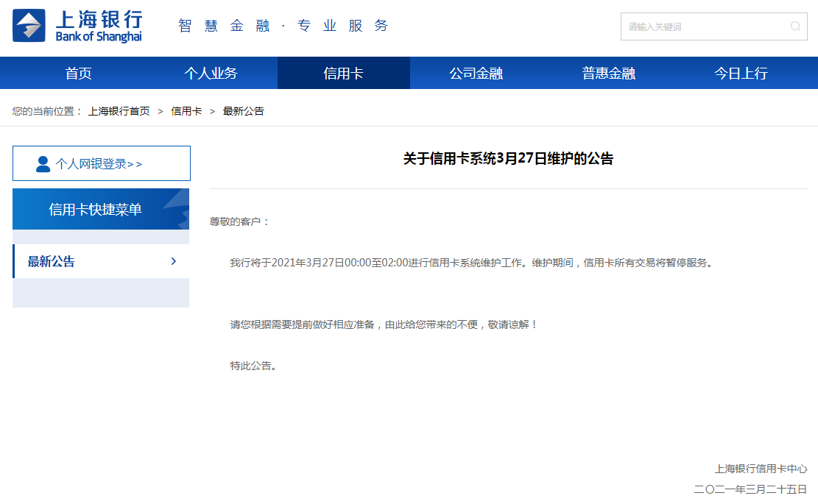Click the 个人网银登录>> button
Screen dimensions: 818x504
(101, 163)
